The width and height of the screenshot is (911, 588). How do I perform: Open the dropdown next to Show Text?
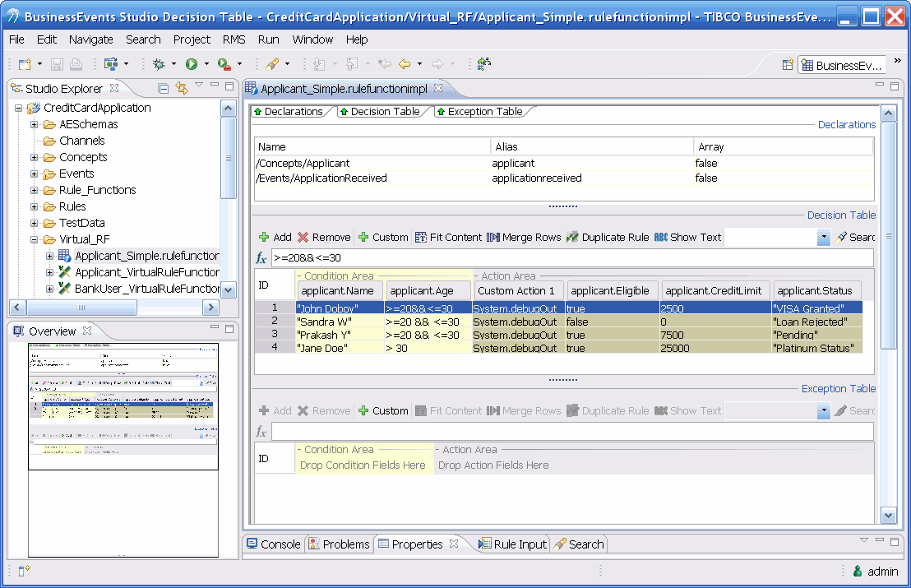[823, 238]
